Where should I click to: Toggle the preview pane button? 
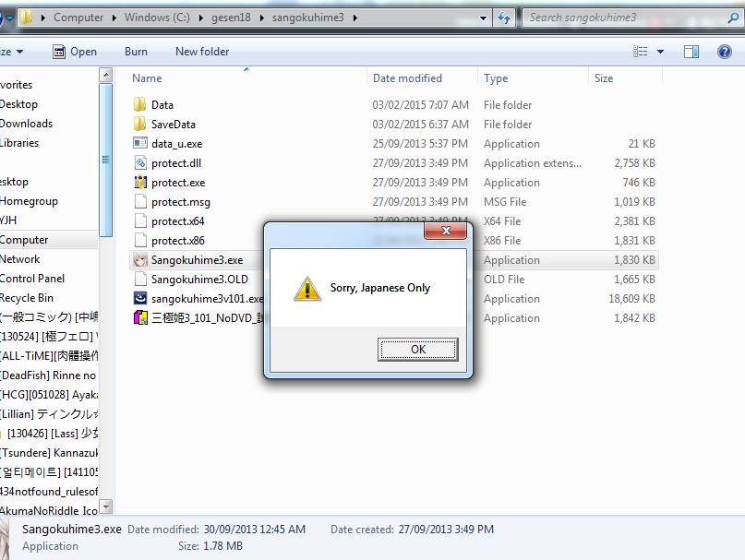(691, 52)
